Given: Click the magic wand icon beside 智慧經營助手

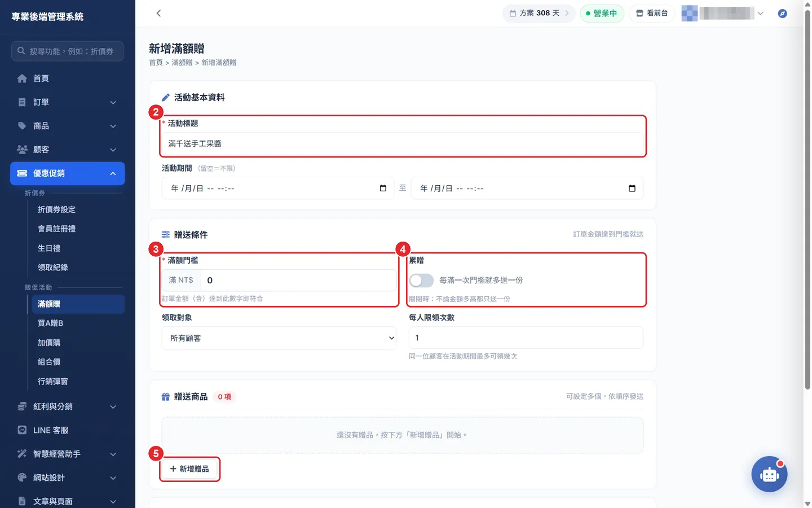Looking at the screenshot, I should pyautogui.click(x=22, y=454).
